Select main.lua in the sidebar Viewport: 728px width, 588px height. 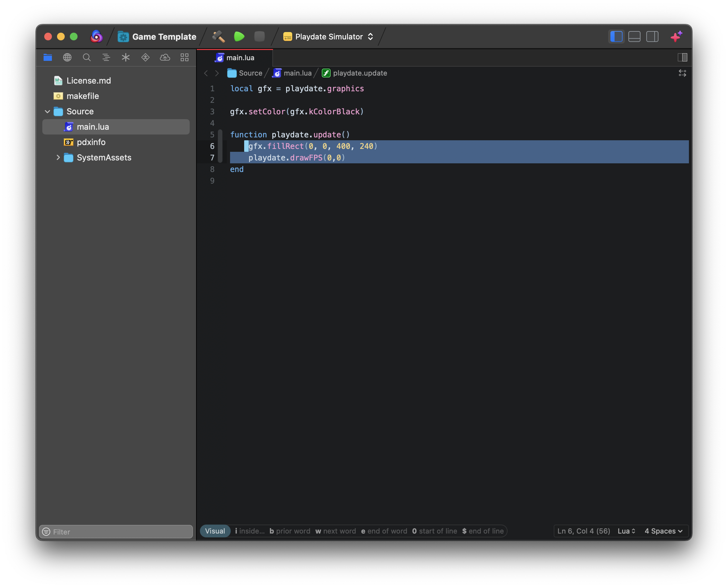[116, 127]
